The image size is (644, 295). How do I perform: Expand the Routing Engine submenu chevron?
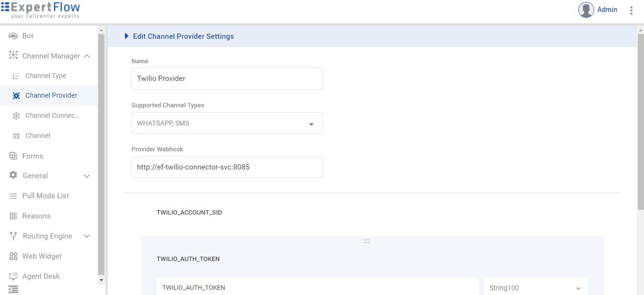click(87, 236)
